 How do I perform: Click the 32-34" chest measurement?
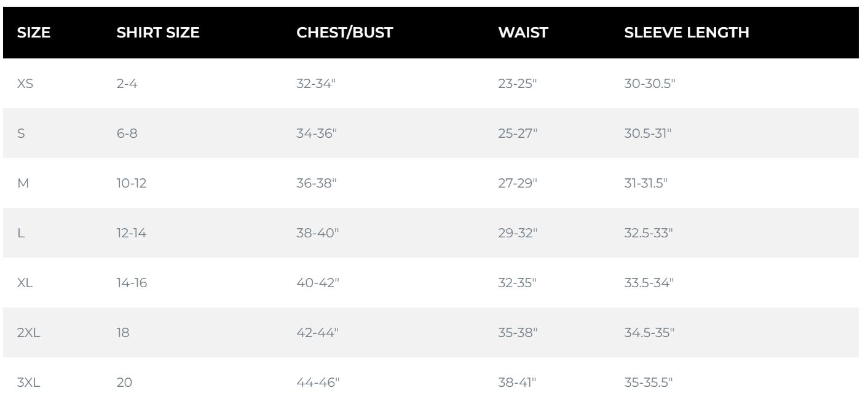tap(318, 84)
